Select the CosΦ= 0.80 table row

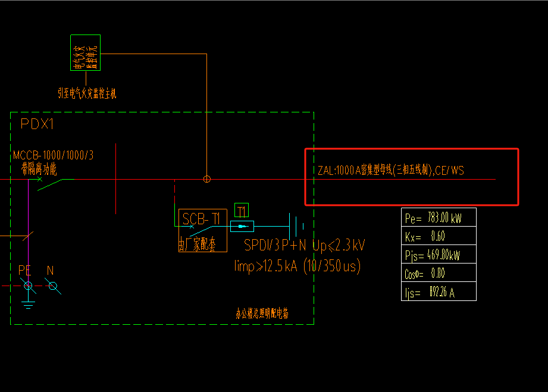pyautogui.click(x=439, y=273)
